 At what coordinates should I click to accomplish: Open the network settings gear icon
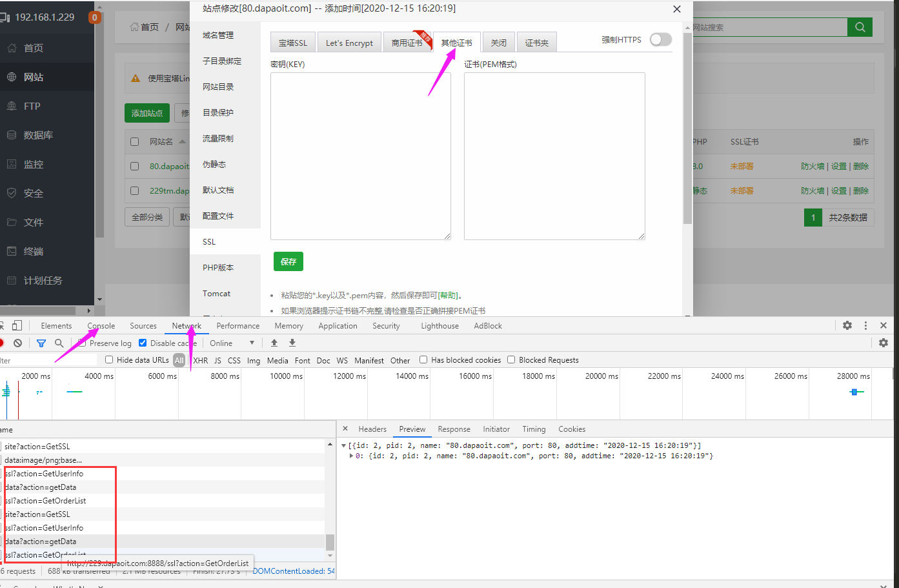pos(884,343)
